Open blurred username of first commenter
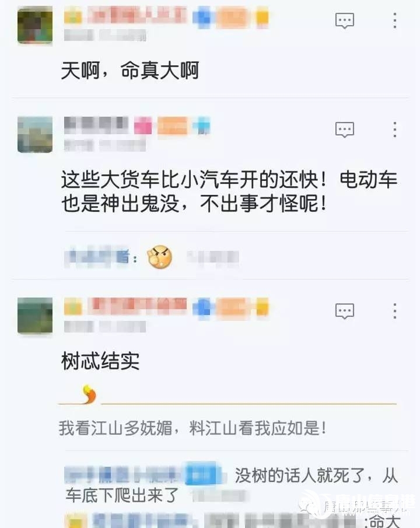Screen dimensions: 420x528 click(136, 16)
